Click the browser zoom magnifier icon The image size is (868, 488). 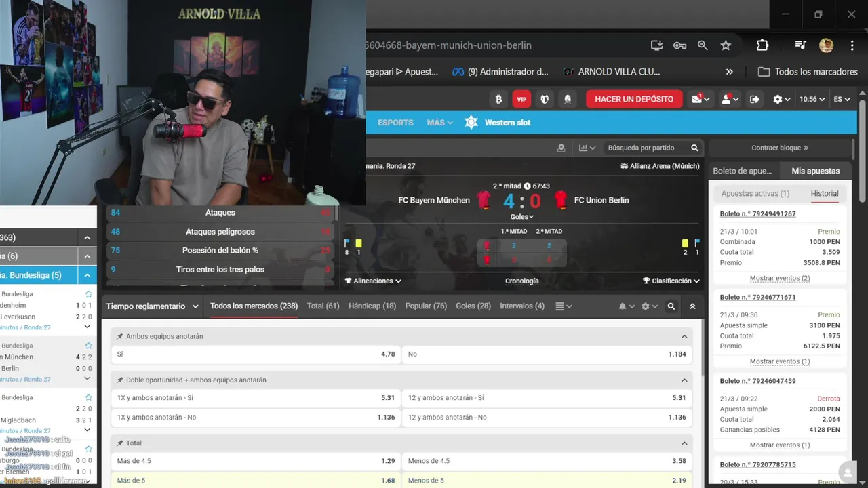click(703, 45)
